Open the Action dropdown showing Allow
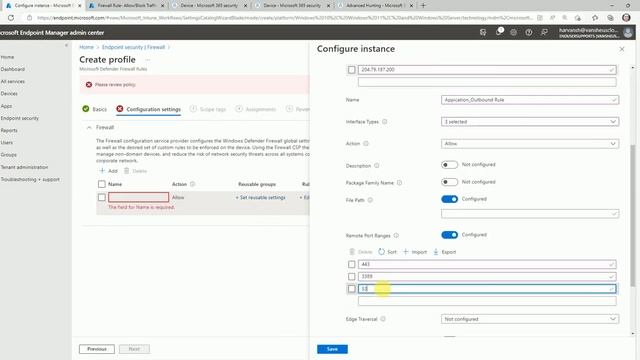The image size is (640, 360). click(x=530, y=144)
